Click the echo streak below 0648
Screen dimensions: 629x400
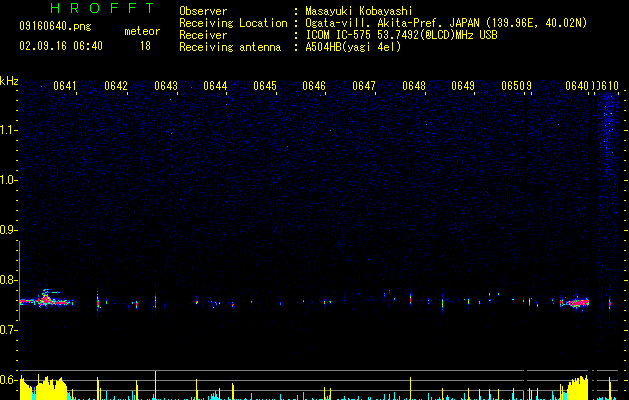[x=410, y=299]
